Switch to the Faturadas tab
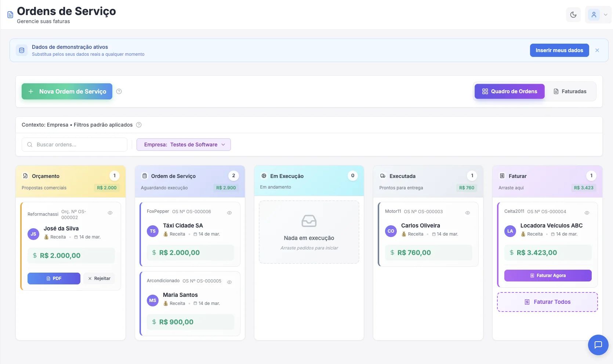This screenshot has width=613, height=364. pos(570,91)
